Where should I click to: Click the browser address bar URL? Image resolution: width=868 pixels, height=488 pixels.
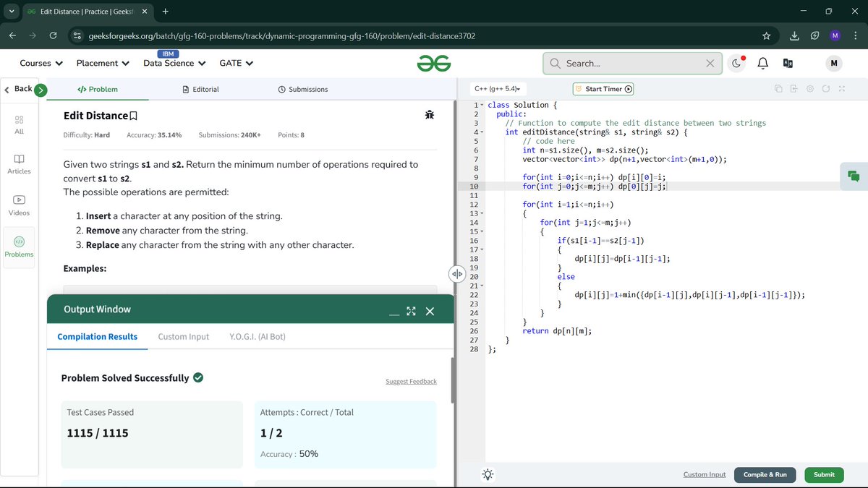pos(281,35)
